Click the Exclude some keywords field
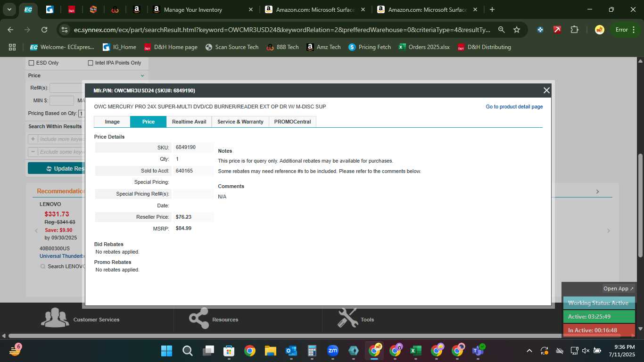The height and width of the screenshot is (362, 644). (61, 152)
